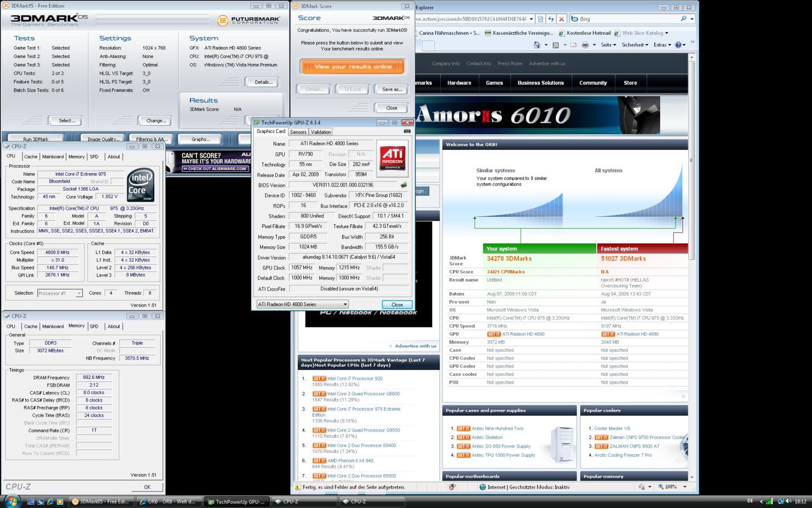Click the Explorer vertical scrollbar down arrow
This screenshot has width=812, height=508.
click(x=692, y=477)
